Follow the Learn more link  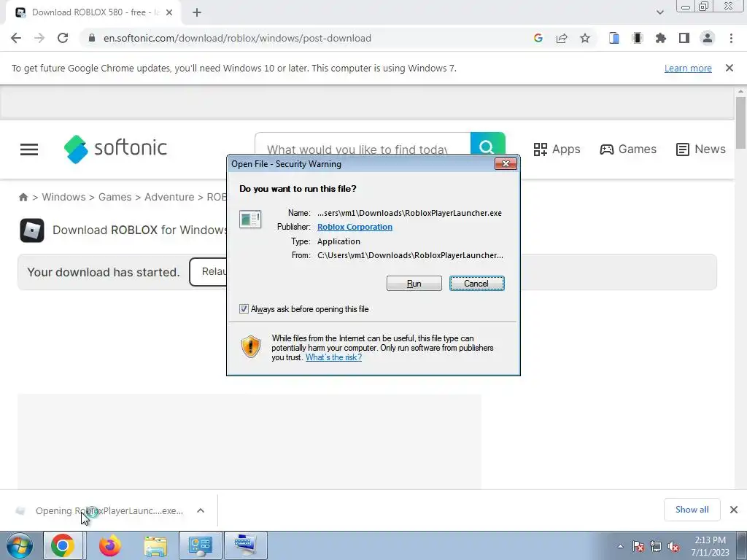688,68
